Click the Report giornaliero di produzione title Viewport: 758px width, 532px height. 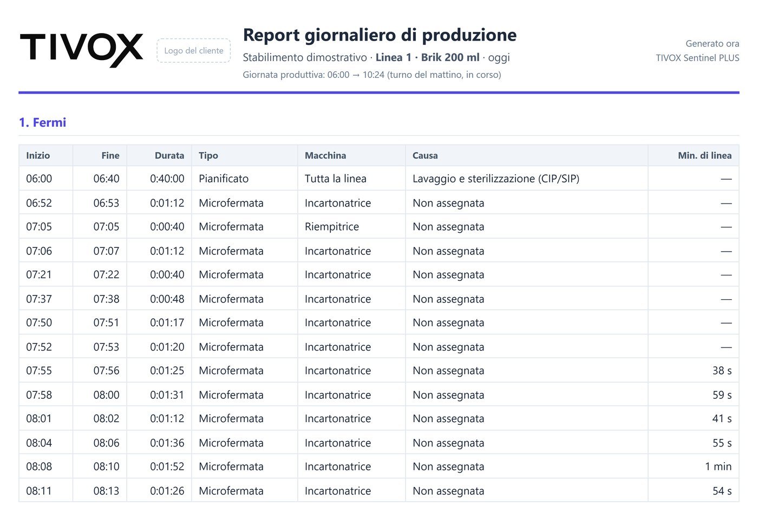pos(380,35)
